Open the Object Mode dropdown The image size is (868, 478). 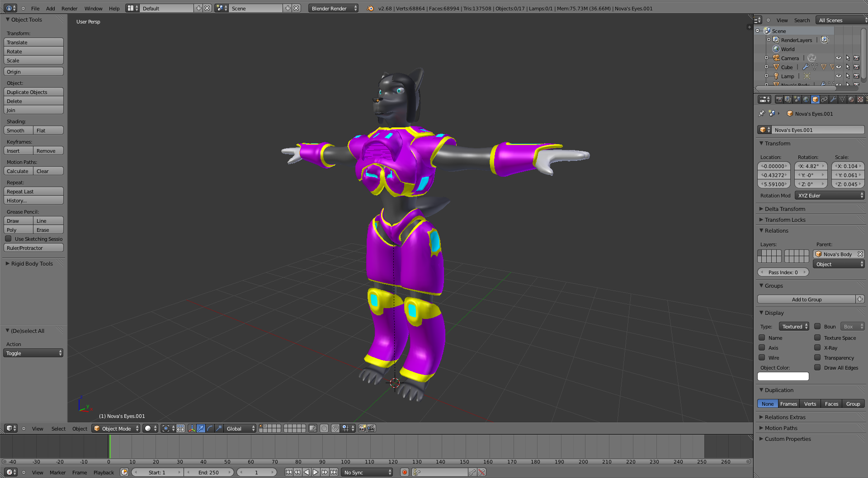point(116,428)
